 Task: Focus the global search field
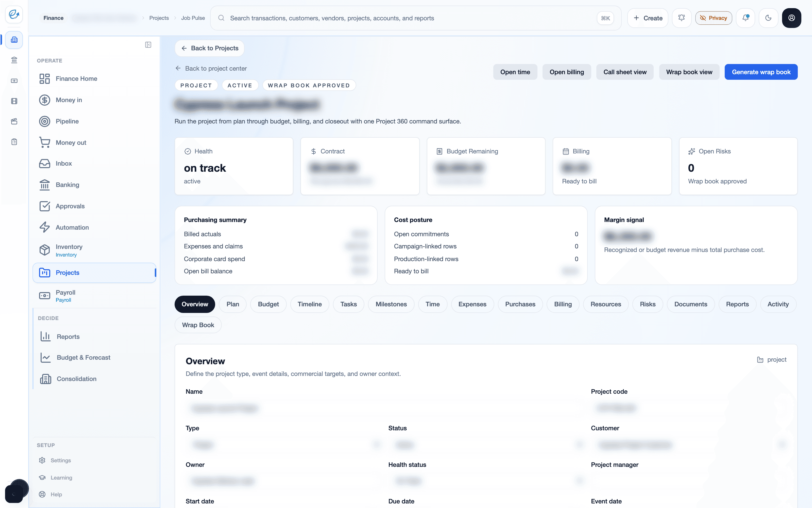415,18
